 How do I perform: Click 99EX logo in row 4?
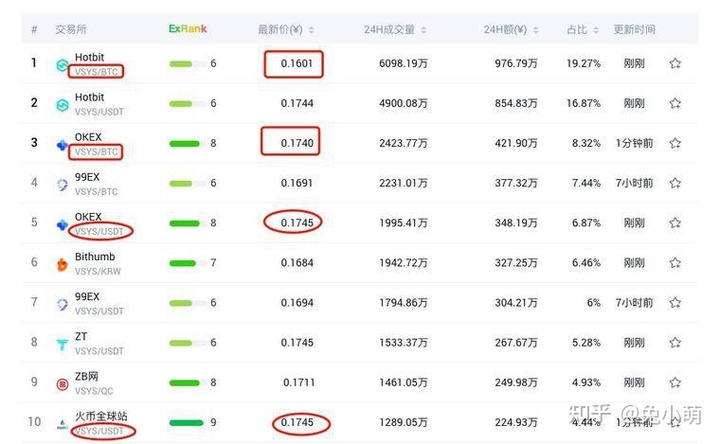(x=62, y=185)
